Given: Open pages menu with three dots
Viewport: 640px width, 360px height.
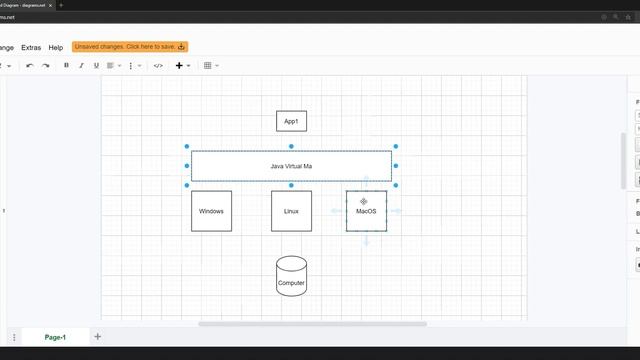Looking at the screenshot, I should click(14, 337).
